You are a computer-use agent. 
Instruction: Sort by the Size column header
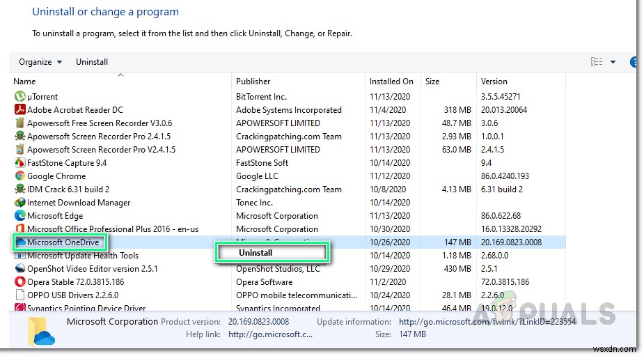(432, 82)
